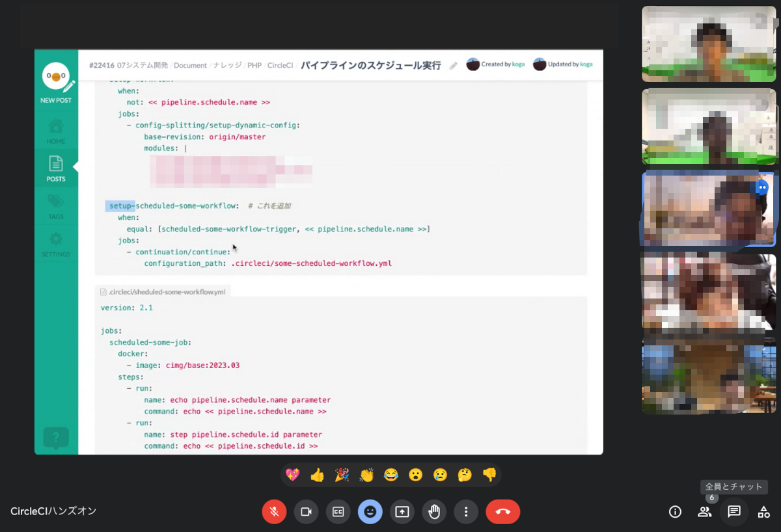Send clapping hands reaction
The width and height of the screenshot is (781, 532).
[x=366, y=475]
